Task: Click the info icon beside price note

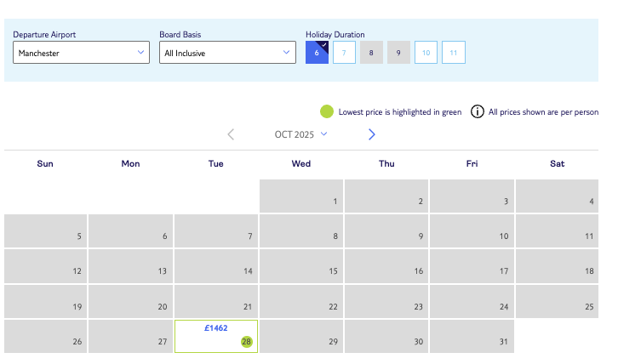Action: click(x=479, y=111)
